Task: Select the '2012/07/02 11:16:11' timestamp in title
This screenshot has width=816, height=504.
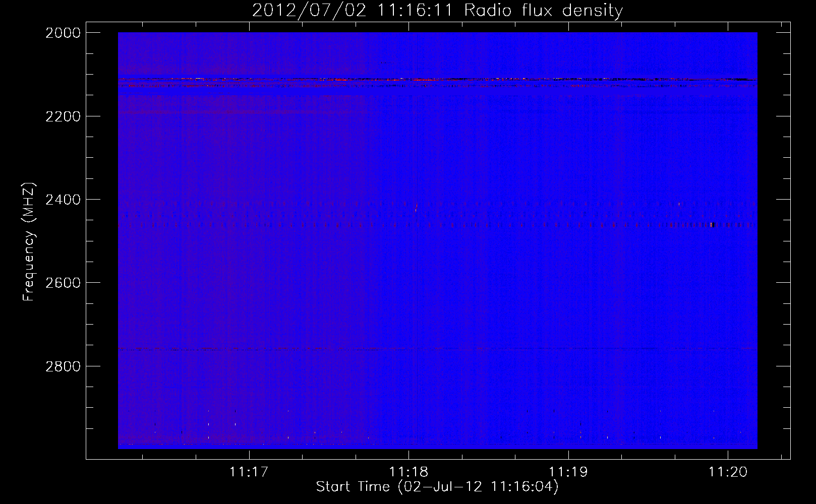Action: (x=353, y=11)
